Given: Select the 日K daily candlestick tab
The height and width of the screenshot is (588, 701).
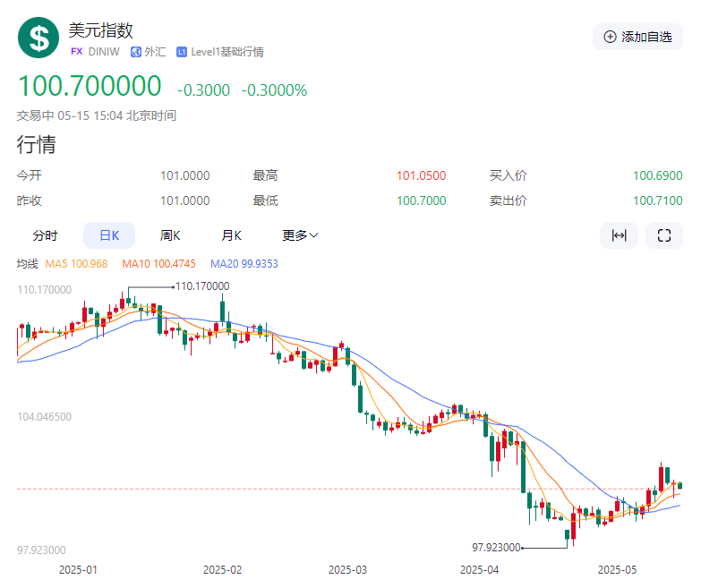Looking at the screenshot, I should 109,235.
